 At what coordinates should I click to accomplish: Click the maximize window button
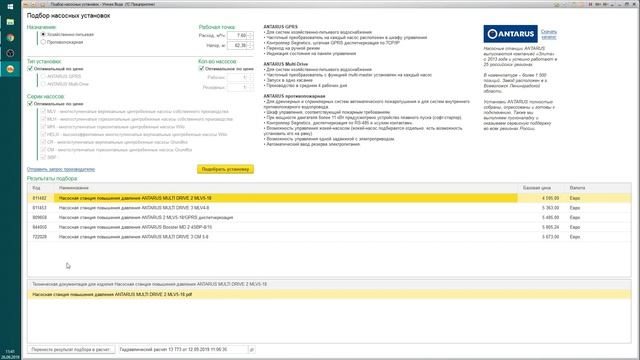click(x=627, y=4)
